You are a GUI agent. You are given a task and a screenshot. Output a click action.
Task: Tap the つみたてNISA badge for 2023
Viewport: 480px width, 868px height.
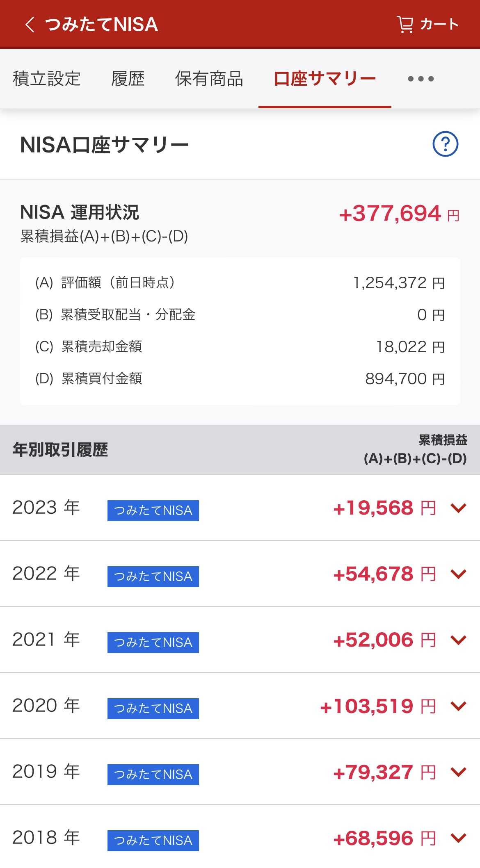(x=153, y=510)
